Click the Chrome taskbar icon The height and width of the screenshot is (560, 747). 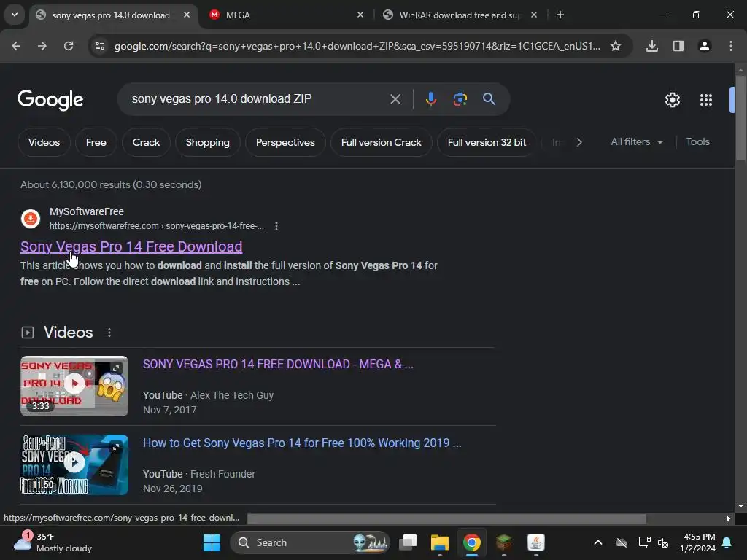tap(472, 542)
